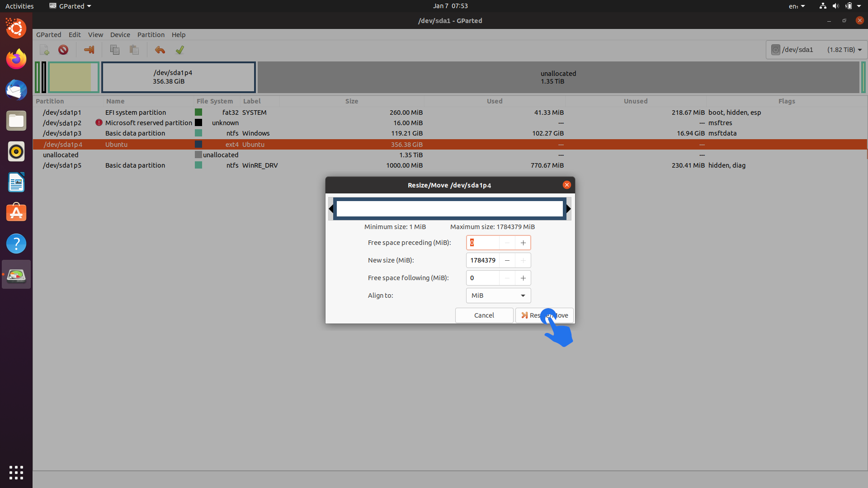Open the /dev/sda1 device selector dropdown
This screenshot has height=488, width=868.
coord(816,50)
